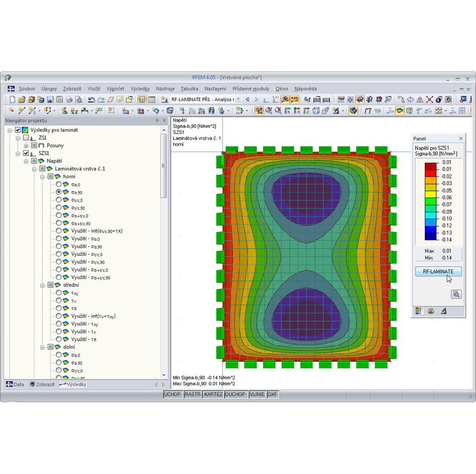Open the Přídavné moduly menu
476x474 pixels.
tap(251, 89)
